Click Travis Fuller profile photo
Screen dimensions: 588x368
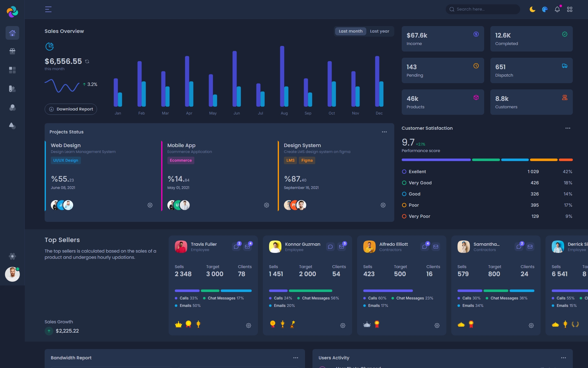click(181, 247)
